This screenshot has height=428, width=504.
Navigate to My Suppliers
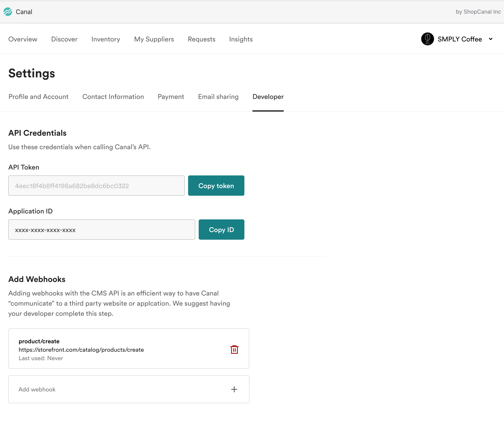coord(154,39)
